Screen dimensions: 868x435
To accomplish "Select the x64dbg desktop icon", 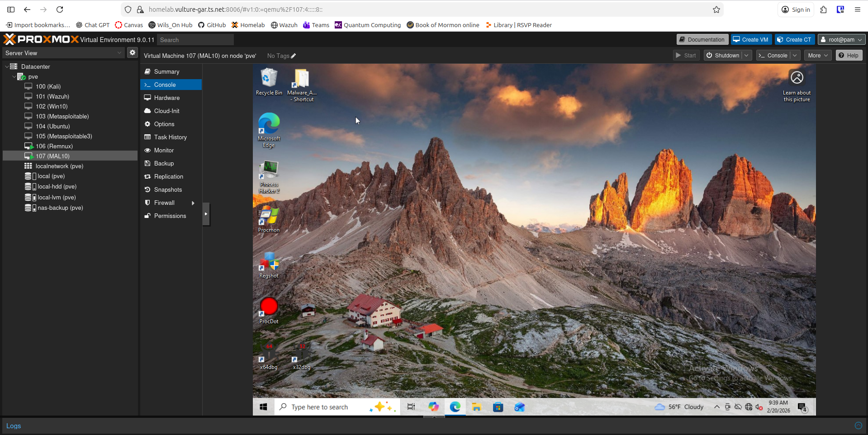I will [x=269, y=357].
